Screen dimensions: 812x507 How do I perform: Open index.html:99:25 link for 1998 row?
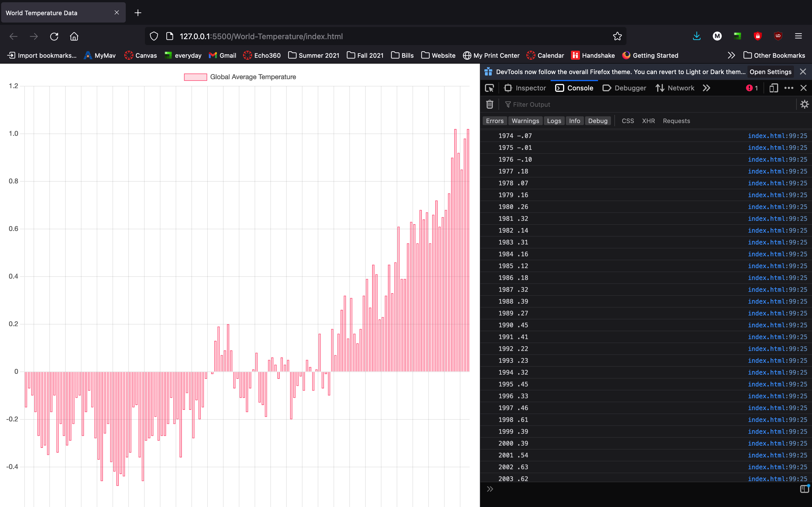tap(777, 419)
